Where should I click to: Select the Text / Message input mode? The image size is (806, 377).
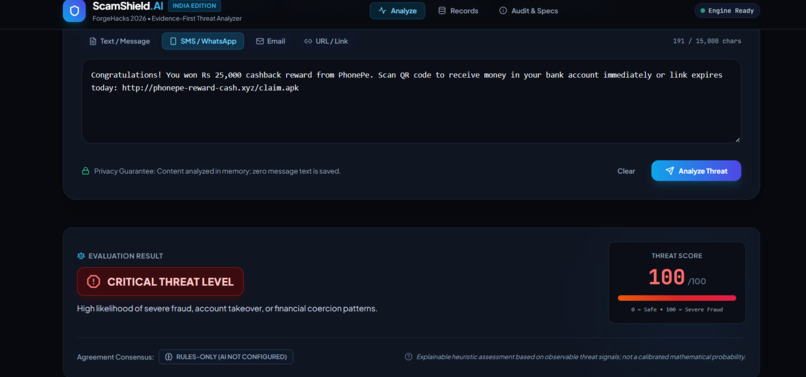pos(120,41)
